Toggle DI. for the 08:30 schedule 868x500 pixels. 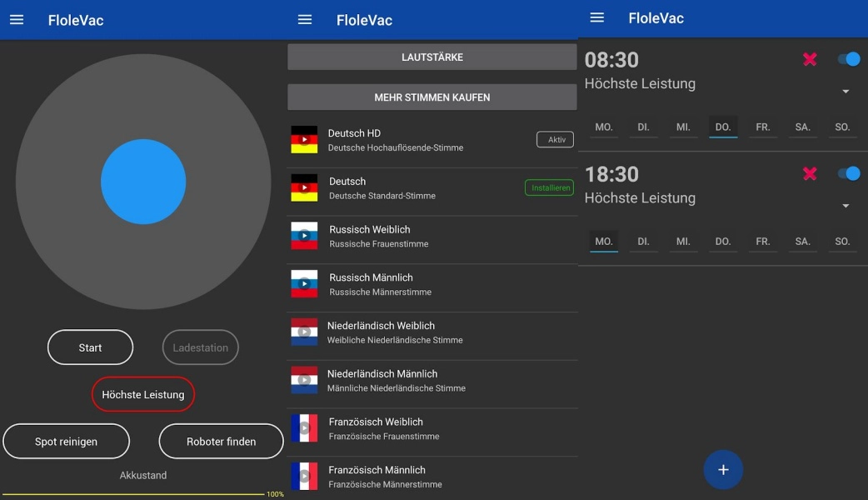click(643, 127)
